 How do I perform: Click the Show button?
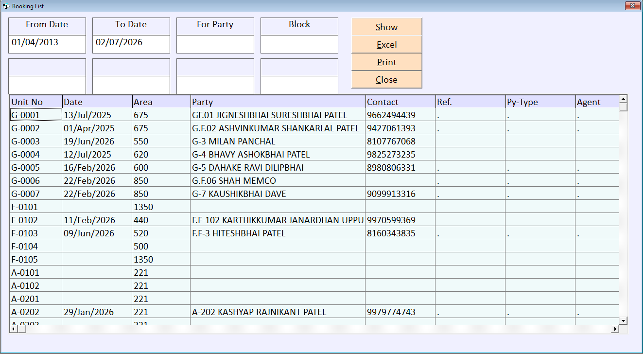(387, 27)
